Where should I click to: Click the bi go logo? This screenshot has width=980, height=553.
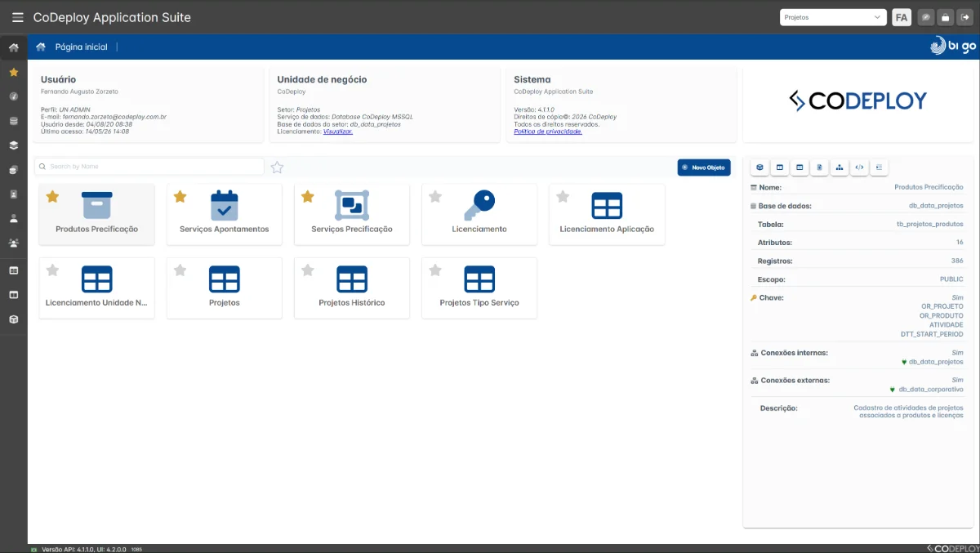pyautogui.click(x=953, y=47)
